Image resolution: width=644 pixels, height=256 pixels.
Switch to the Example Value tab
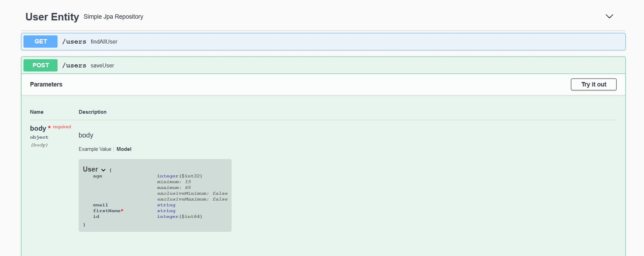point(95,149)
